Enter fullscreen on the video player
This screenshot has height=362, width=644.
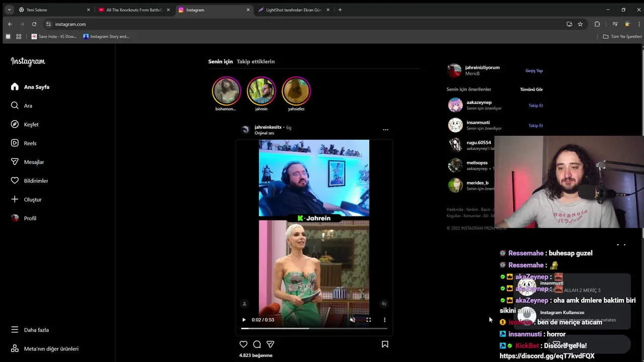point(368,320)
